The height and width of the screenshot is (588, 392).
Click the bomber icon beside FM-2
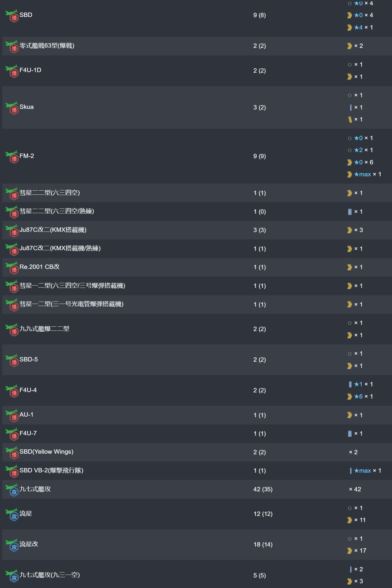click(12, 157)
